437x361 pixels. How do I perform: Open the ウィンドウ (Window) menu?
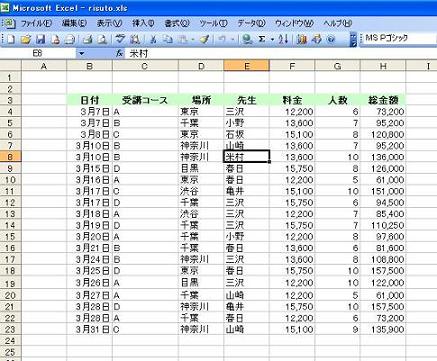[294, 23]
